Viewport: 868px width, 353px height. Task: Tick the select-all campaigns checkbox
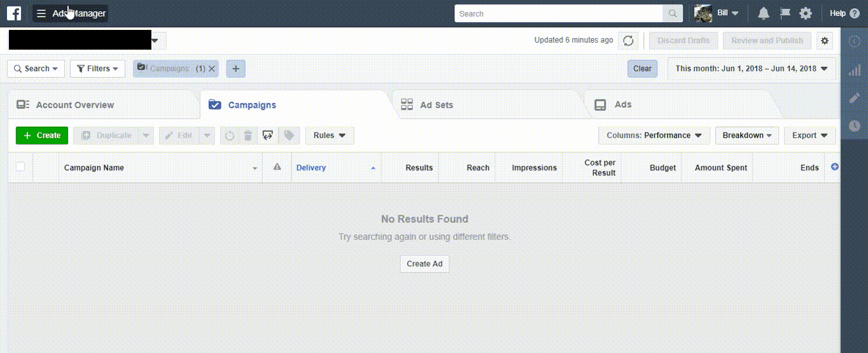(20, 167)
